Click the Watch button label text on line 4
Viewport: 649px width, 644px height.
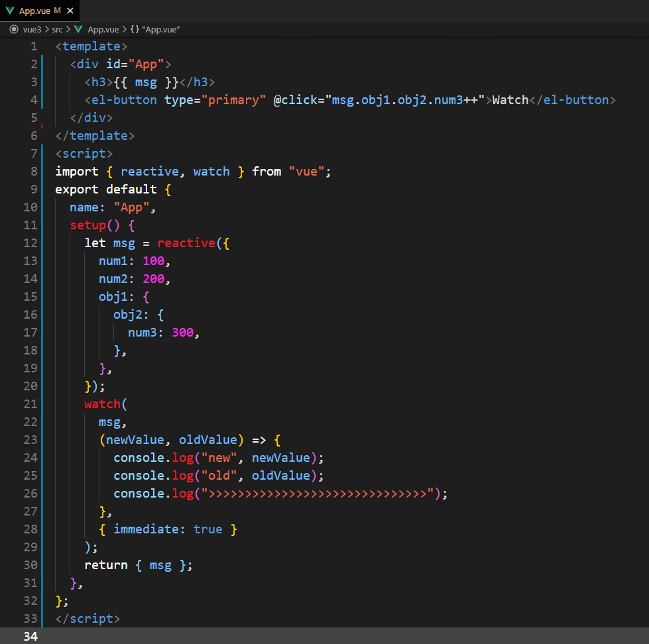510,99
